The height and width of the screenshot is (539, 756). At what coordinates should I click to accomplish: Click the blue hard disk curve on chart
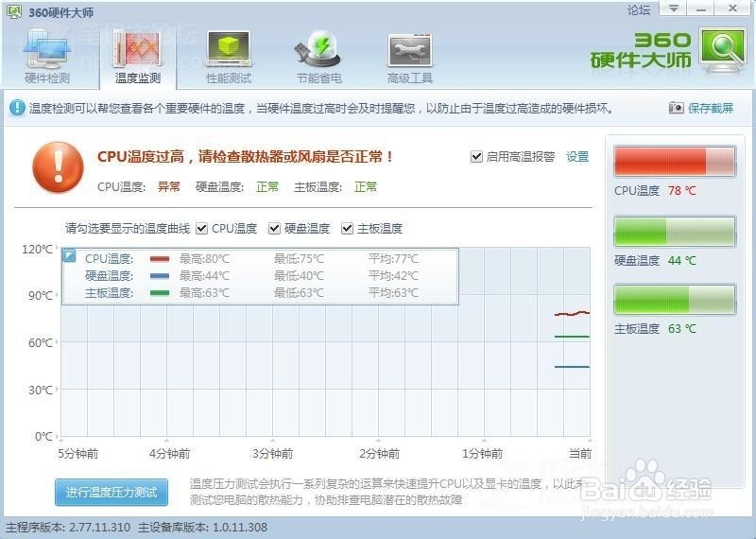(x=572, y=367)
